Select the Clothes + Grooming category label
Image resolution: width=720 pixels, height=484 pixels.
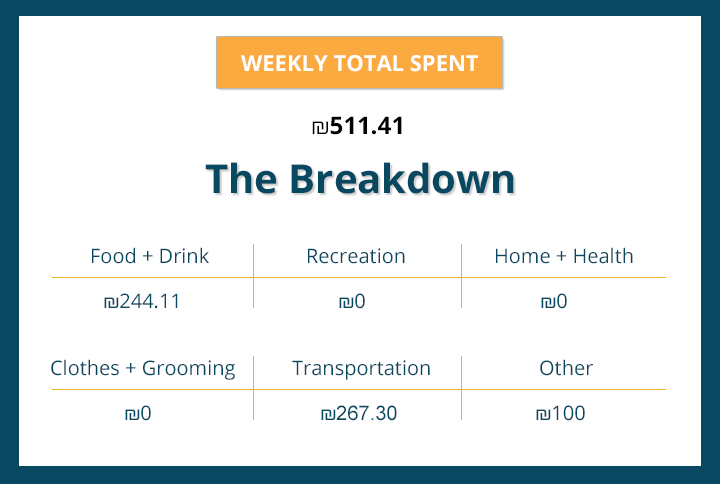pos(143,368)
